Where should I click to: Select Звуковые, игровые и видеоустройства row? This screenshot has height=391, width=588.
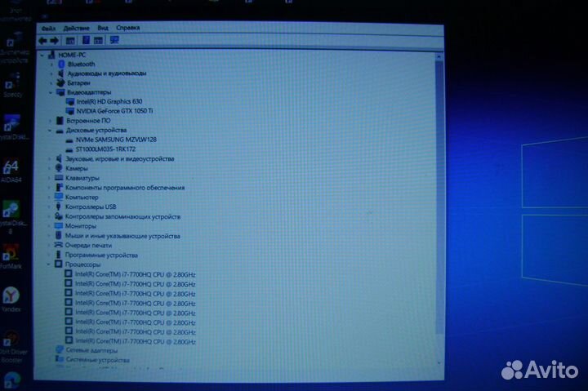click(x=120, y=159)
